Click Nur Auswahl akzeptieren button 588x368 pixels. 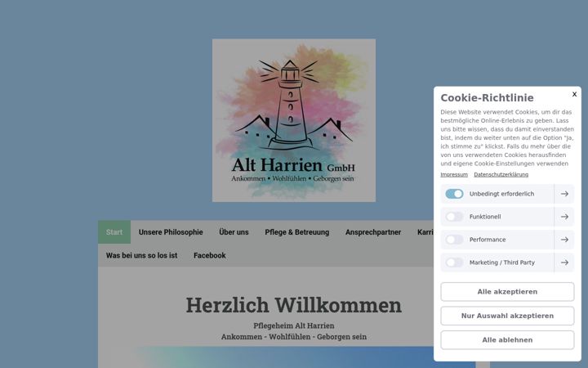point(507,316)
